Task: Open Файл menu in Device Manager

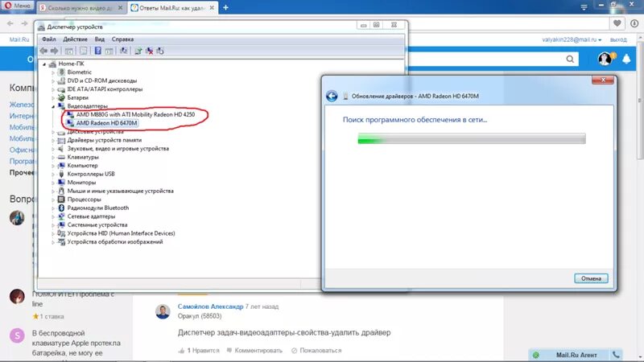Action: coord(49,39)
